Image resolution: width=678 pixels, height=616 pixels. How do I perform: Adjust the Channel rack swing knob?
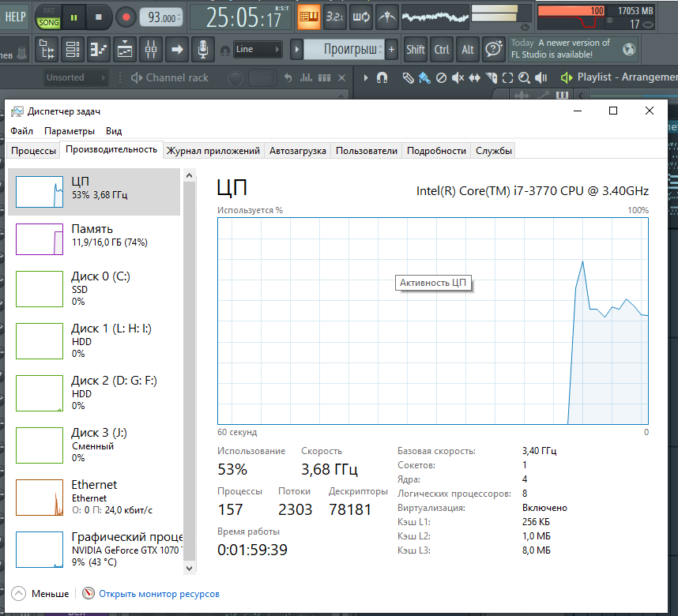(x=235, y=78)
